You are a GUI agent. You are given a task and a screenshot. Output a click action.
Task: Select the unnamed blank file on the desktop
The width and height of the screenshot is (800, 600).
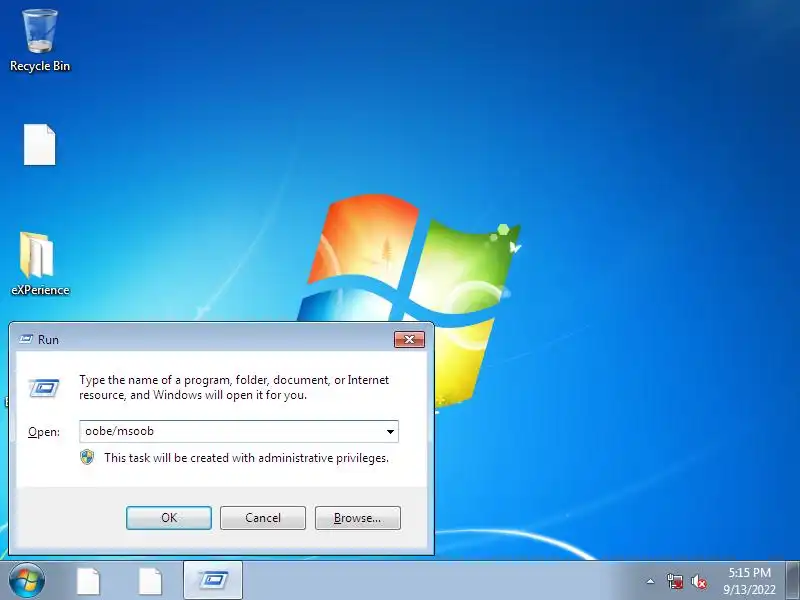[39, 144]
